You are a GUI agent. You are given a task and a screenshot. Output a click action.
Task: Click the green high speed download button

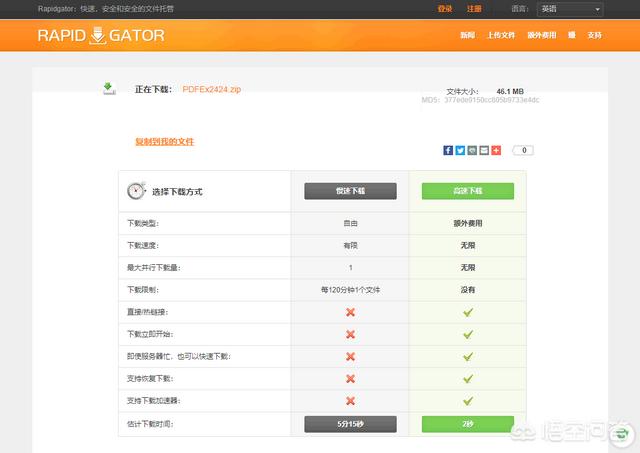pyautogui.click(x=468, y=191)
